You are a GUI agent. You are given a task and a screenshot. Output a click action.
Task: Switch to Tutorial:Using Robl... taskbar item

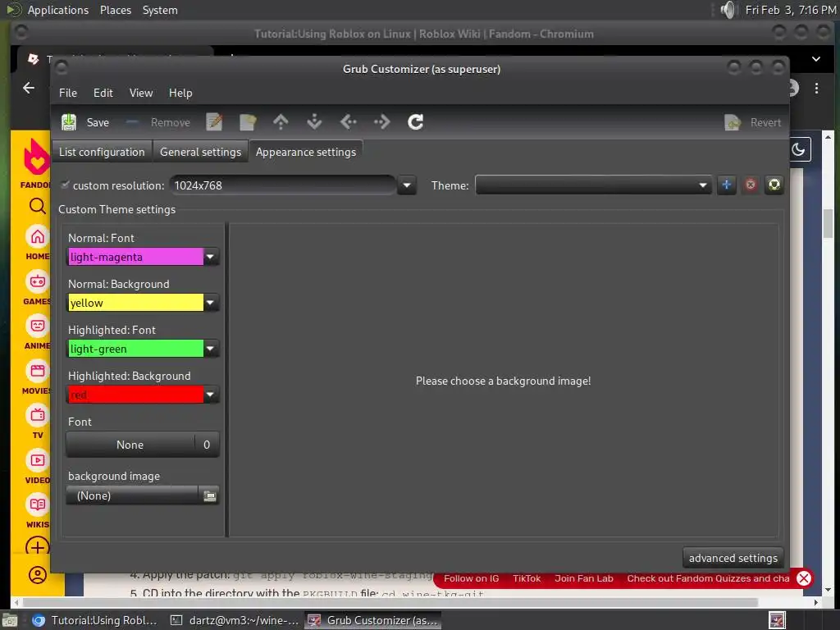point(94,620)
